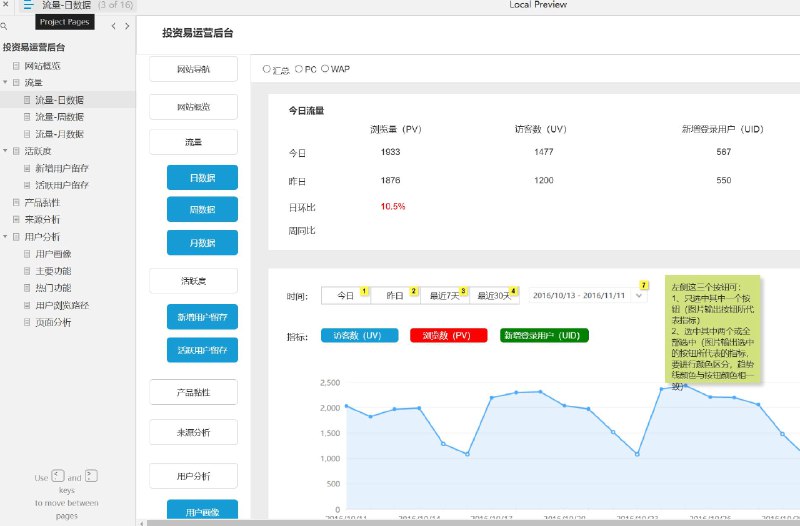Collapse the 流量 tree node
This screenshot has height=526, width=800.
(x=5, y=82)
